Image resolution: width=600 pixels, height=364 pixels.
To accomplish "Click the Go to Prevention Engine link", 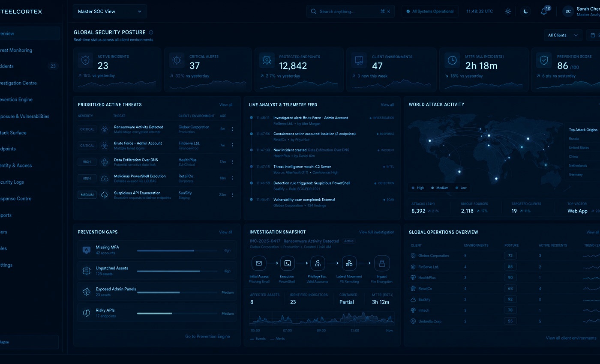I will [x=207, y=337].
